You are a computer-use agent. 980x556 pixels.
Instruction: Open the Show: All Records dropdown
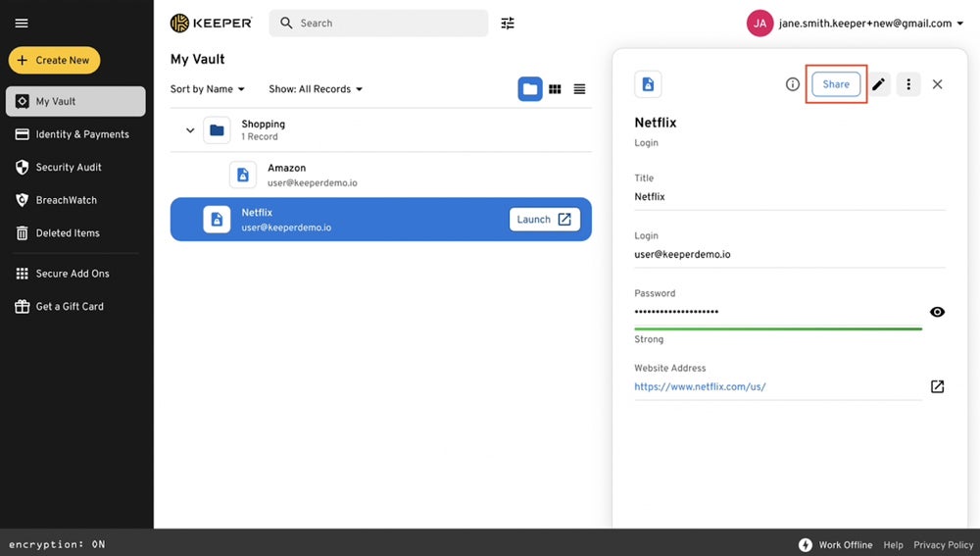[x=316, y=89]
